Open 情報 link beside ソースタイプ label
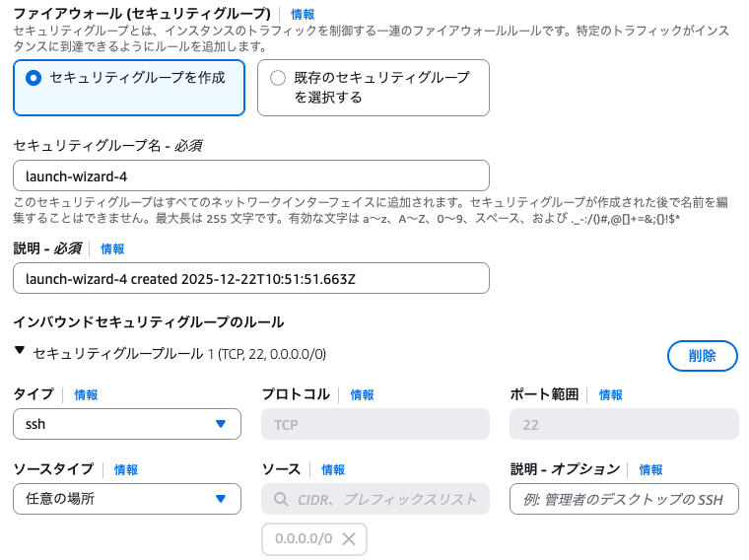This screenshot has height=560, width=749. coord(126,469)
